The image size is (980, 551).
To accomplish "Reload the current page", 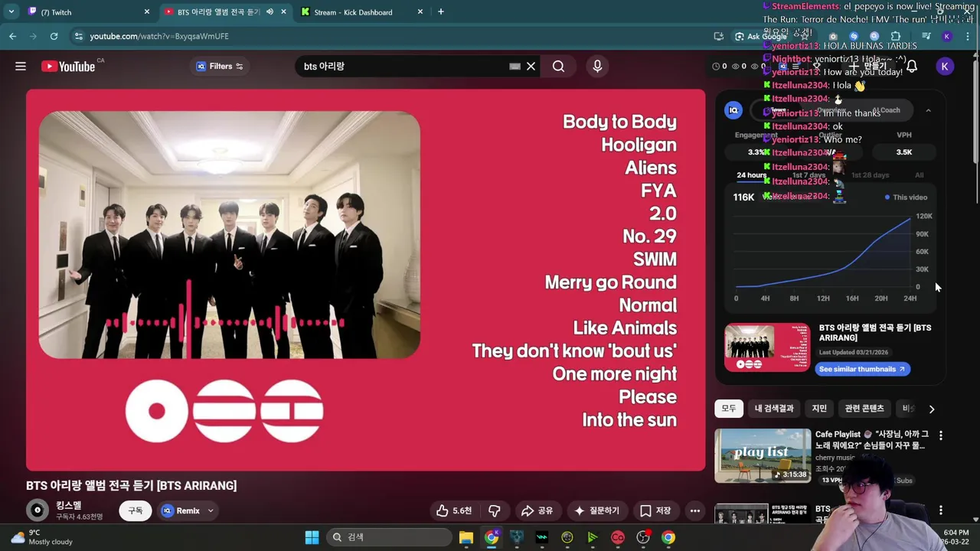I will (x=54, y=36).
